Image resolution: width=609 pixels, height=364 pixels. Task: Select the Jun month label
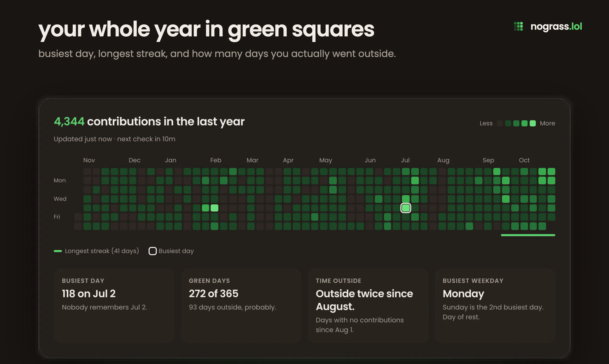point(370,160)
